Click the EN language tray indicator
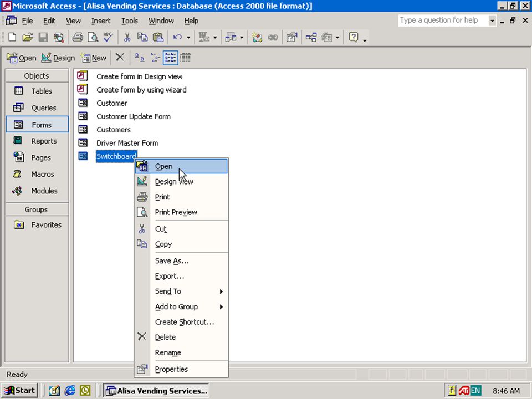This screenshot has width=532, height=399. [475, 391]
